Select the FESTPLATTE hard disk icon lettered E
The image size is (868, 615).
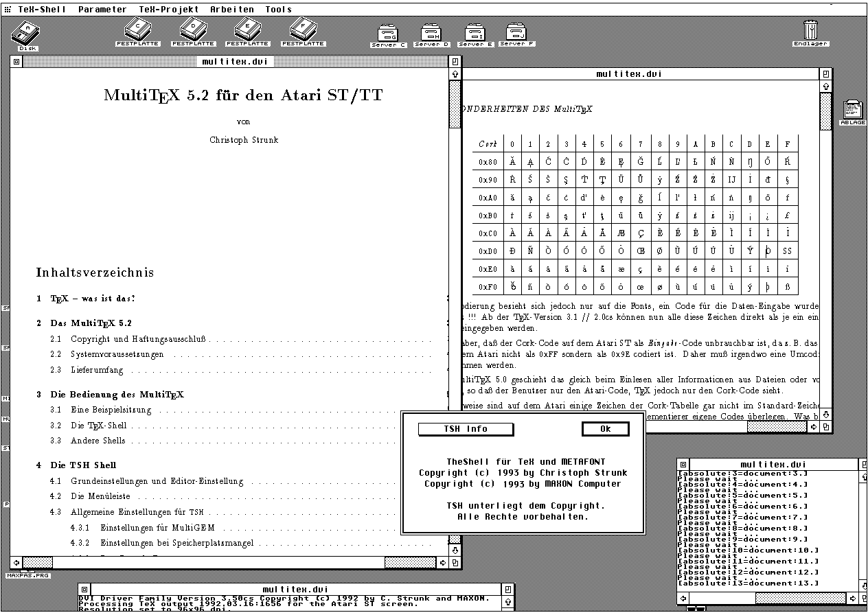[248, 32]
